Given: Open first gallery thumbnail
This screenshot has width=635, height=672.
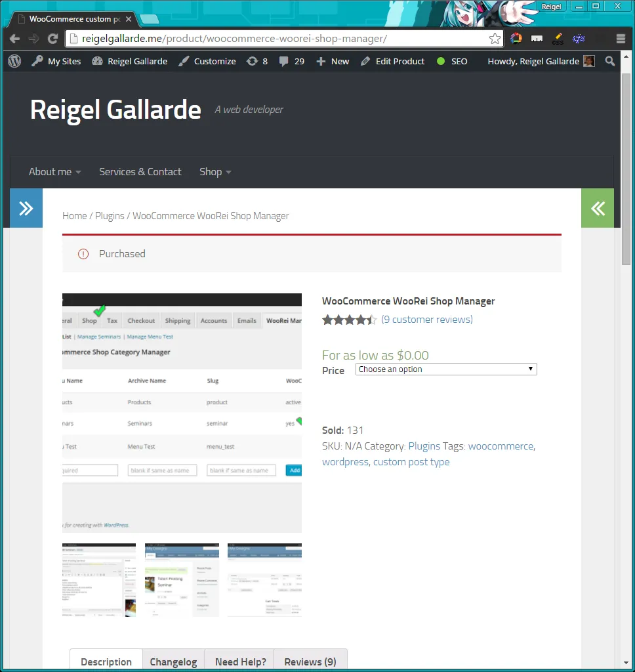Looking at the screenshot, I should point(99,580).
